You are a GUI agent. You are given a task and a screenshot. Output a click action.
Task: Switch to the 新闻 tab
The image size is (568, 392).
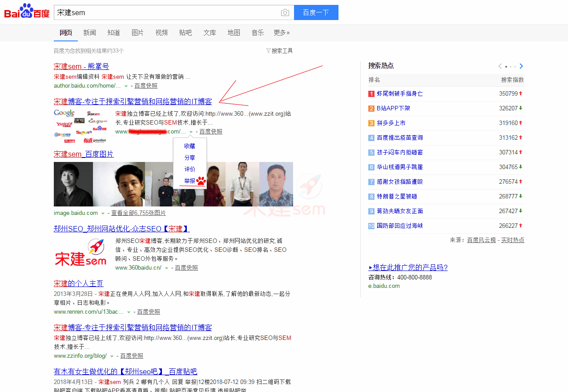pyautogui.click(x=89, y=32)
